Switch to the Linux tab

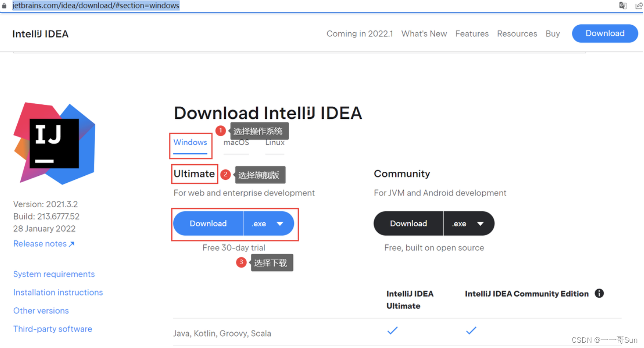click(x=275, y=143)
